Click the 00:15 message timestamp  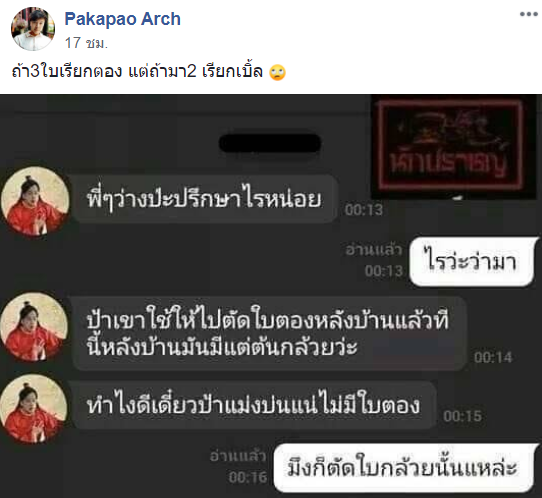[462, 416]
